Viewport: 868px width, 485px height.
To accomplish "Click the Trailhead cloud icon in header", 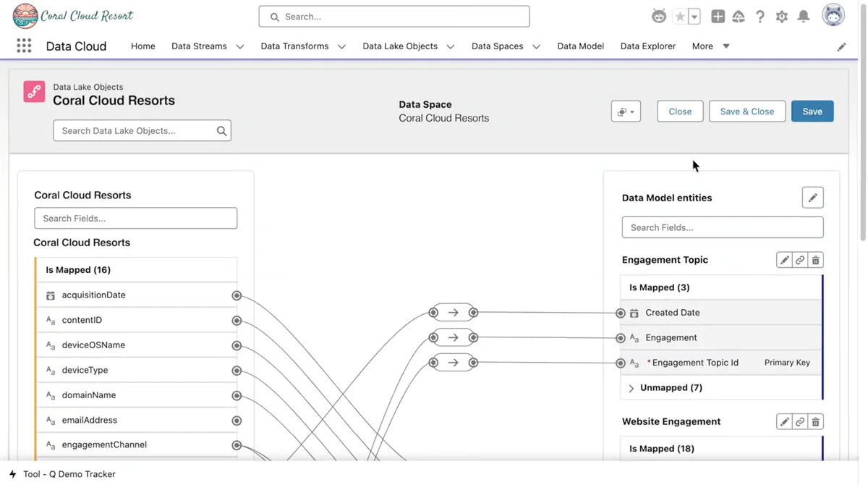I will point(739,16).
